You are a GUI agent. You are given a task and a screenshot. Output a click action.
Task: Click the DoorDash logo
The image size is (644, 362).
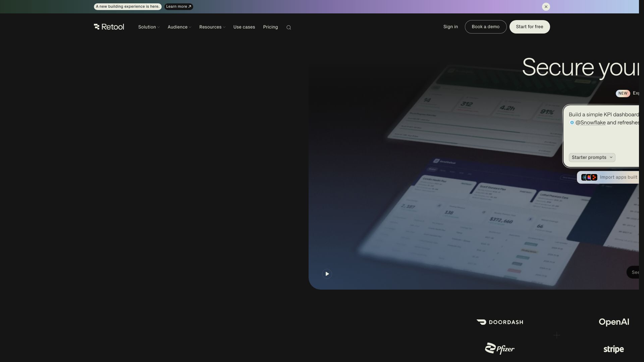point(500,322)
